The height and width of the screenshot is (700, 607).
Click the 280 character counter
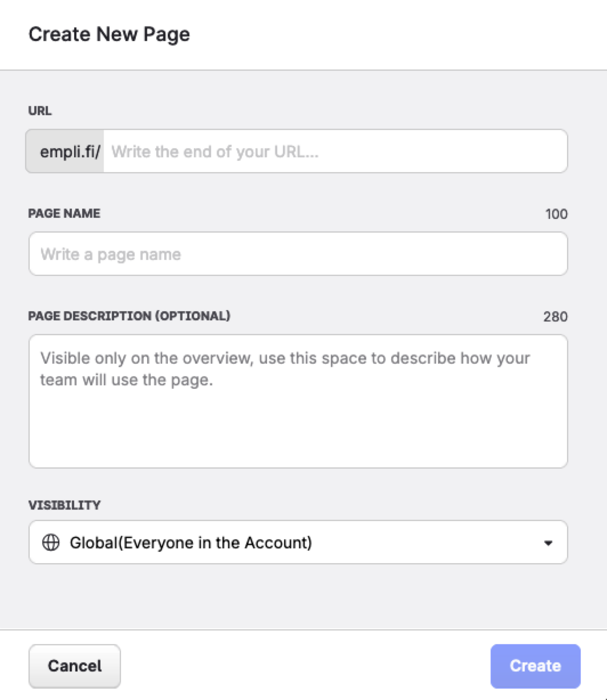pos(555,316)
